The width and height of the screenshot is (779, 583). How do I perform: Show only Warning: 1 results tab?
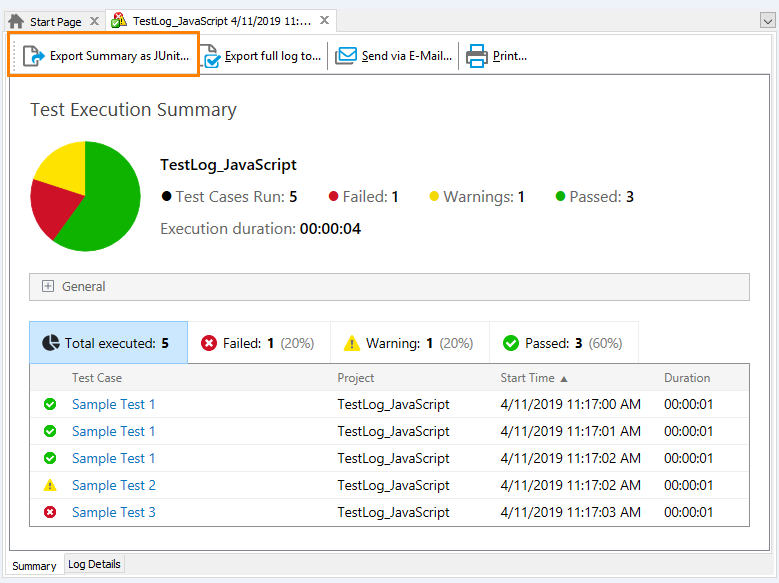(x=409, y=343)
